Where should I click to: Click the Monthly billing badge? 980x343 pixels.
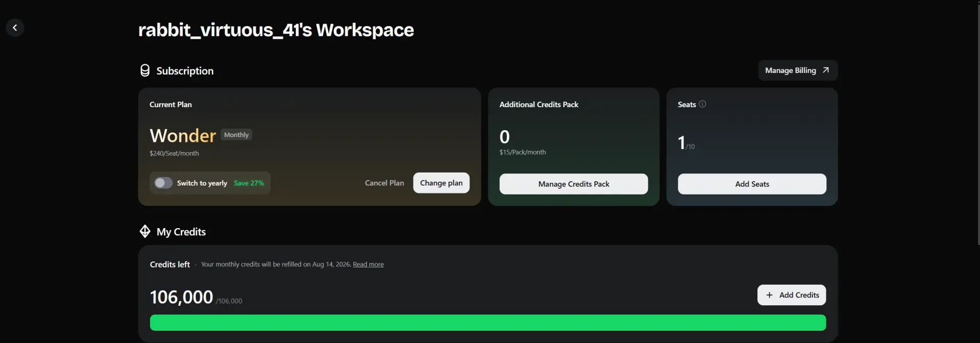[x=236, y=135]
